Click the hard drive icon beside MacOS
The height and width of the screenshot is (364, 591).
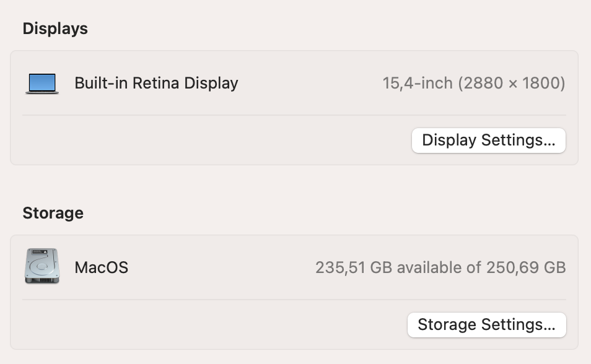pyautogui.click(x=42, y=267)
